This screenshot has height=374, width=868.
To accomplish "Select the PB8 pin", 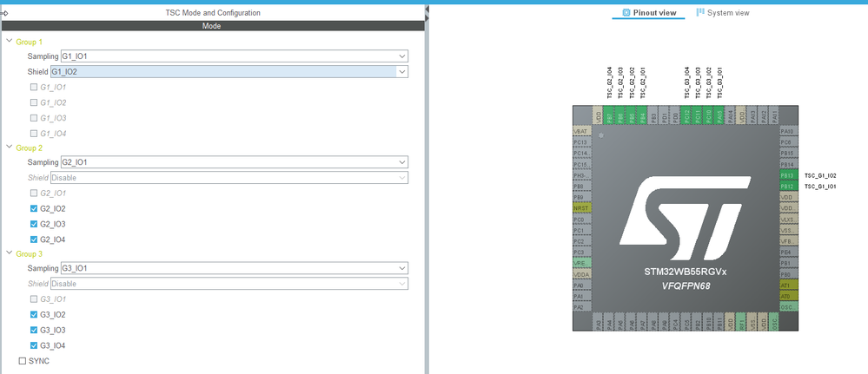I will (x=582, y=187).
